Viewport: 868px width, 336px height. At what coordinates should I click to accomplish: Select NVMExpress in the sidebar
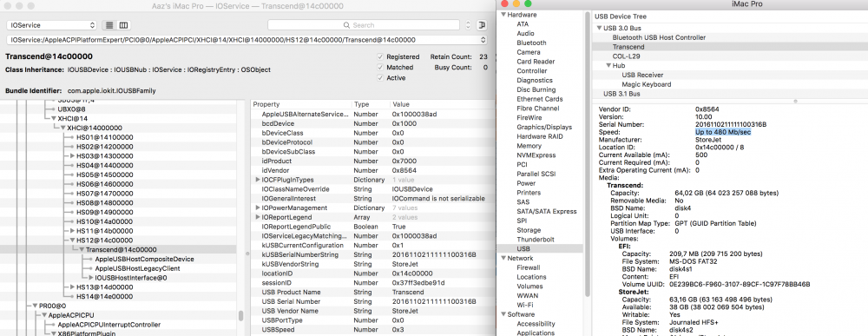click(536, 155)
